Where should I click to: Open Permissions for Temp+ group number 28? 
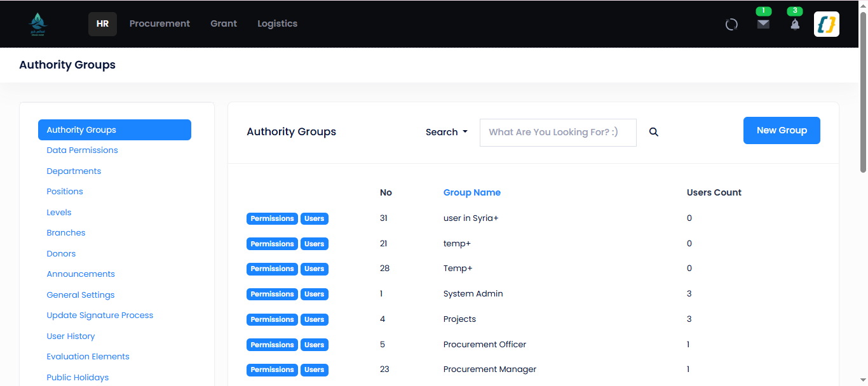pyautogui.click(x=272, y=269)
